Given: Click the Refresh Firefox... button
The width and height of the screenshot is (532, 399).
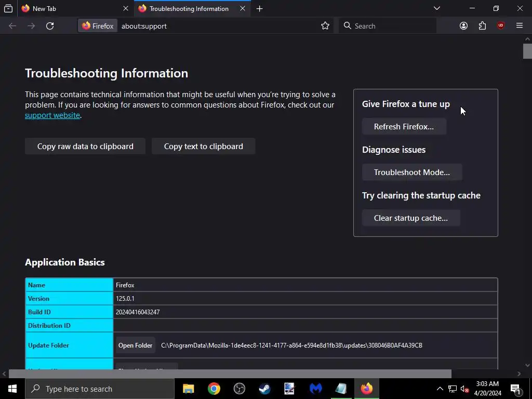Looking at the screenshot, I should (404, 127).
